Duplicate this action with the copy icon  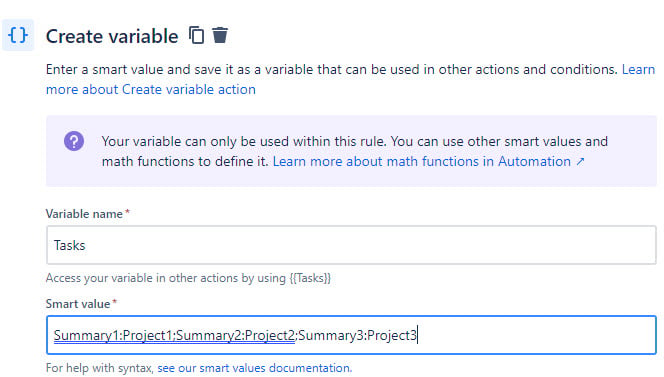(x=196, y=35)
